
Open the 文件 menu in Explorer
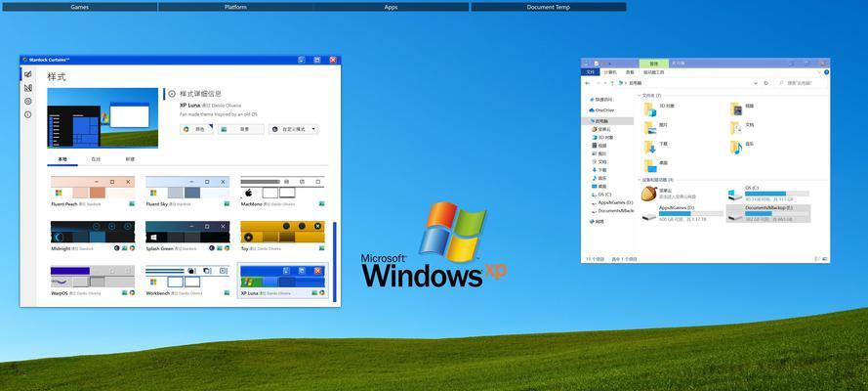coord(590,72)
